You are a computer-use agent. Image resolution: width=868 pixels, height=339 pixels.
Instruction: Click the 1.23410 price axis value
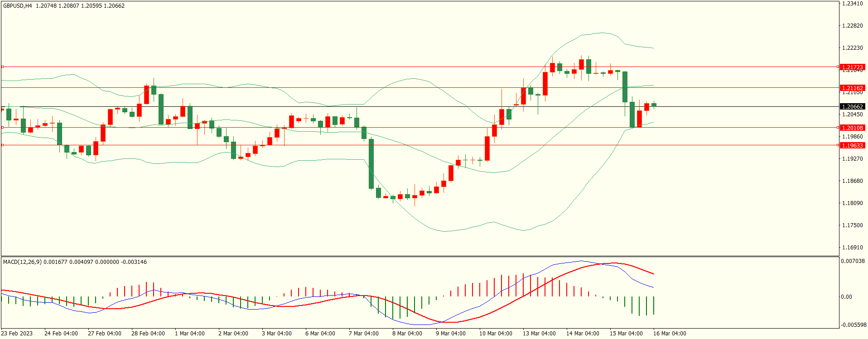[852, 4]
